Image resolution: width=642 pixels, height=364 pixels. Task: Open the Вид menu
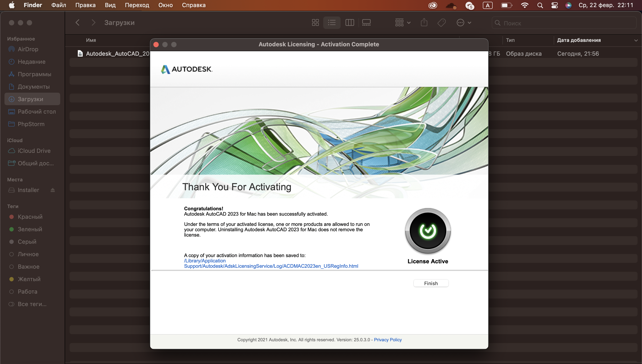pos(110,5)
